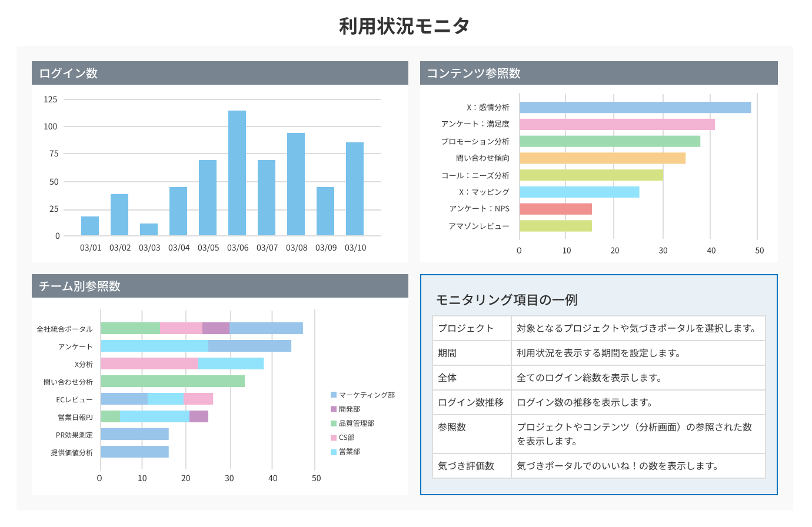Click description 利用状況を表示する期間を設定します。
The height and width of the screenshot is (527, 812).
tap(600, 353)
